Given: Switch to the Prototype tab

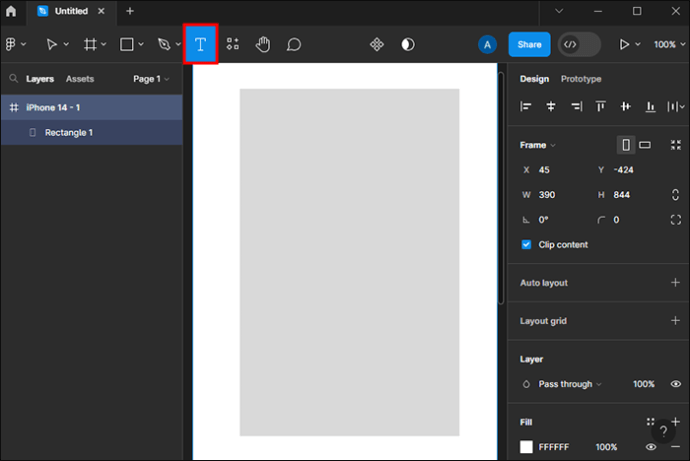Looking at the screenshot, I should [581, 79].
